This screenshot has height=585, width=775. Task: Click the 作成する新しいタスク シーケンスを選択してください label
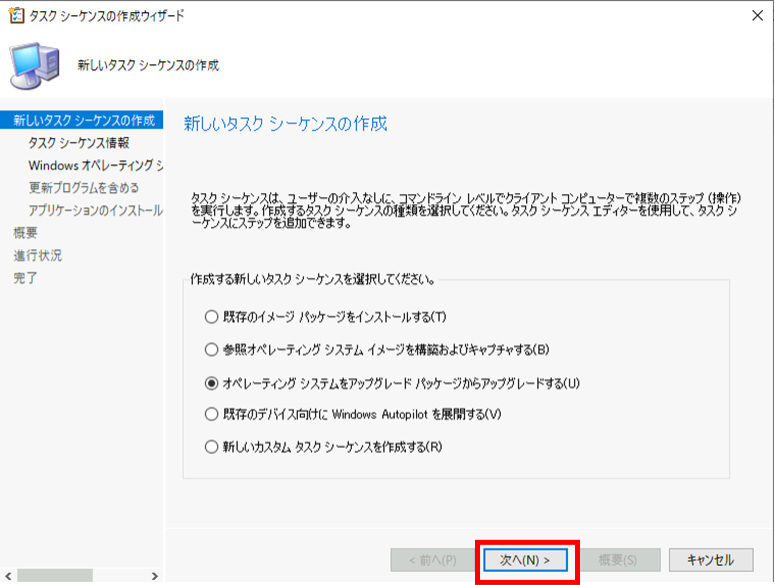click(x=313, y=280)
